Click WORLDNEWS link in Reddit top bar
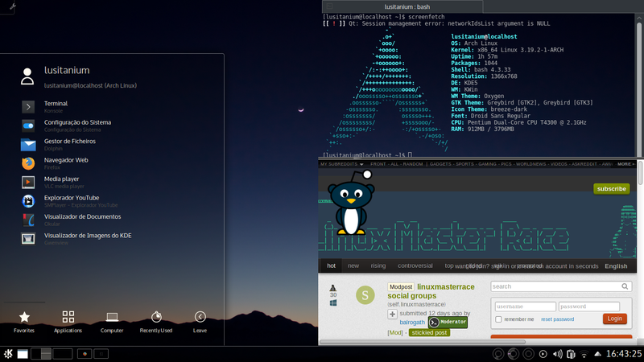The height and width of the screenshot is (362, 644). point(530,164)
